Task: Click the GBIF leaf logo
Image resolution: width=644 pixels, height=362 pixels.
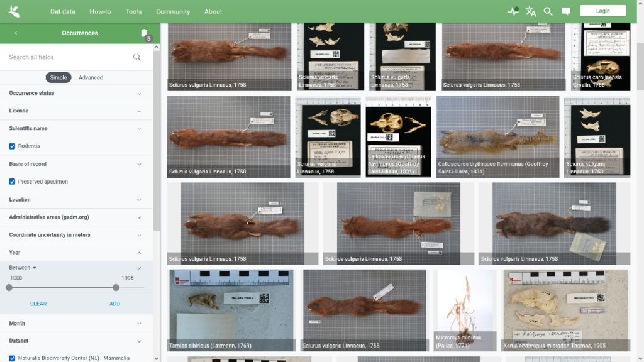Action: (x=14, y=11)
